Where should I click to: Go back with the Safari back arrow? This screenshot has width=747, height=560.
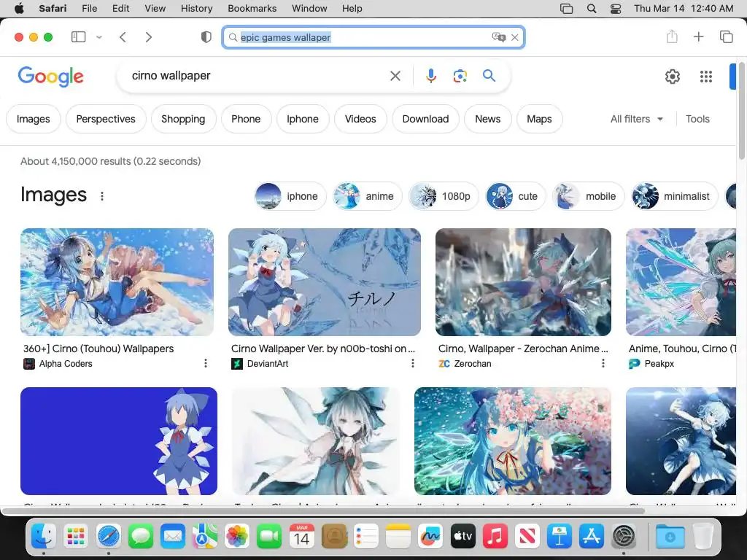tap(123, 36)
